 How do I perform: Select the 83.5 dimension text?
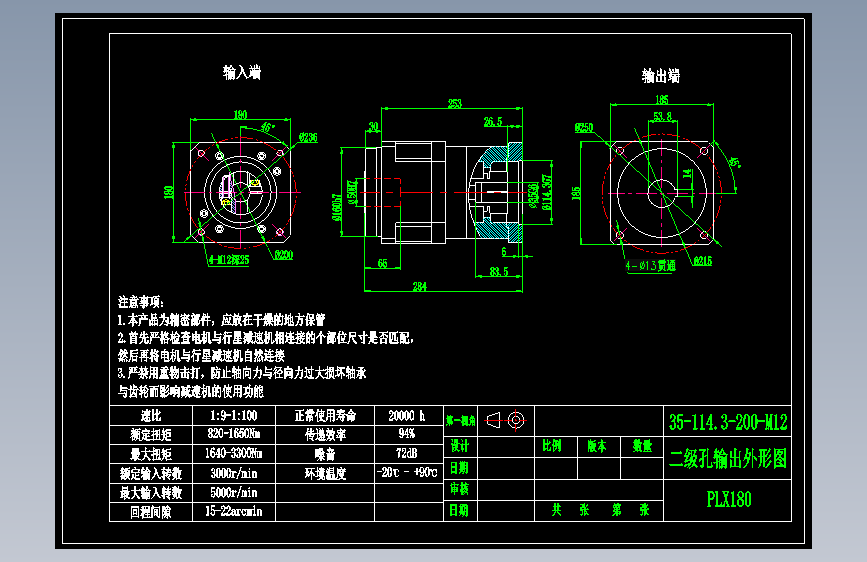[499, 272]
